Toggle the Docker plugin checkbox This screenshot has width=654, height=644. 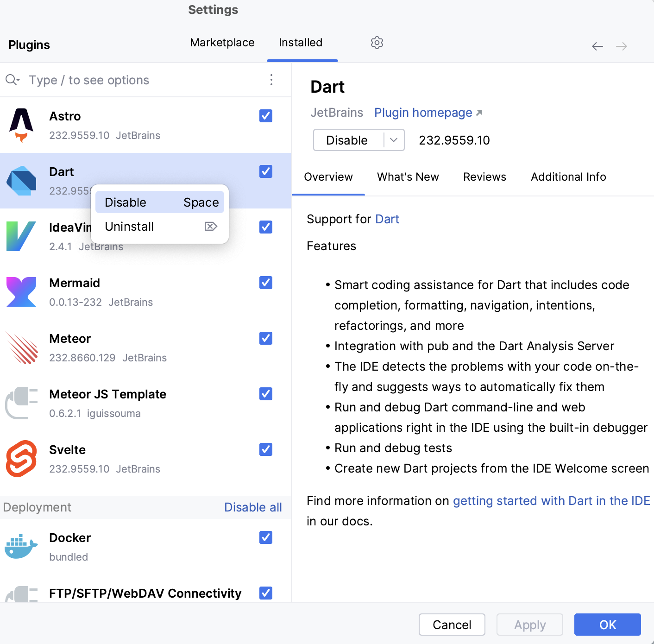[266, 537]
